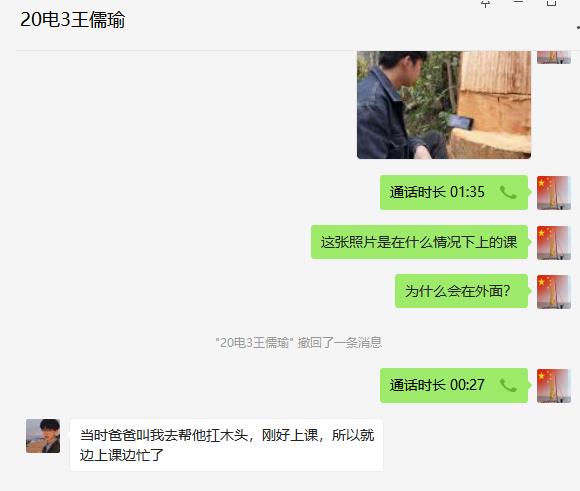
Task: Open the photo of the man by the wood
Action: [444, 105]
